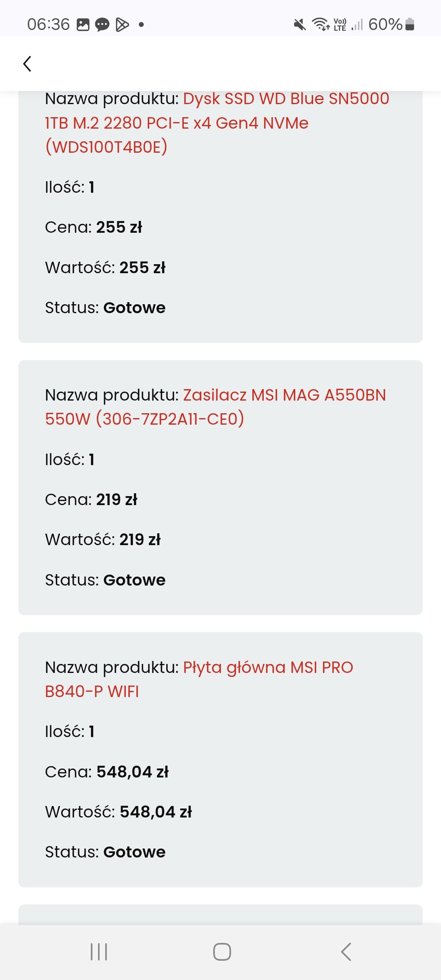Tap the recent apps navigation button
The height and width of the screenshot is (980, 441).
click(99, 951)
